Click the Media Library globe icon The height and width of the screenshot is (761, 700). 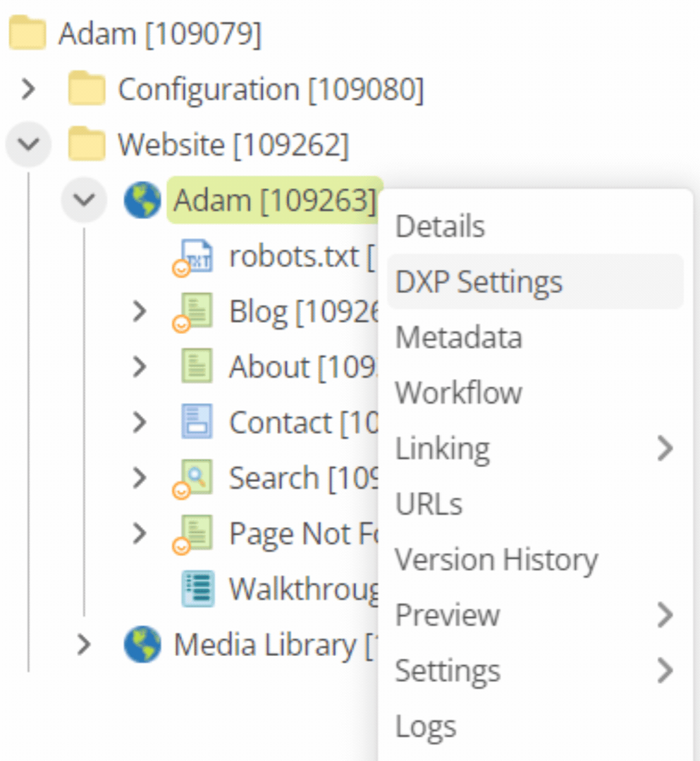(142, 643)
